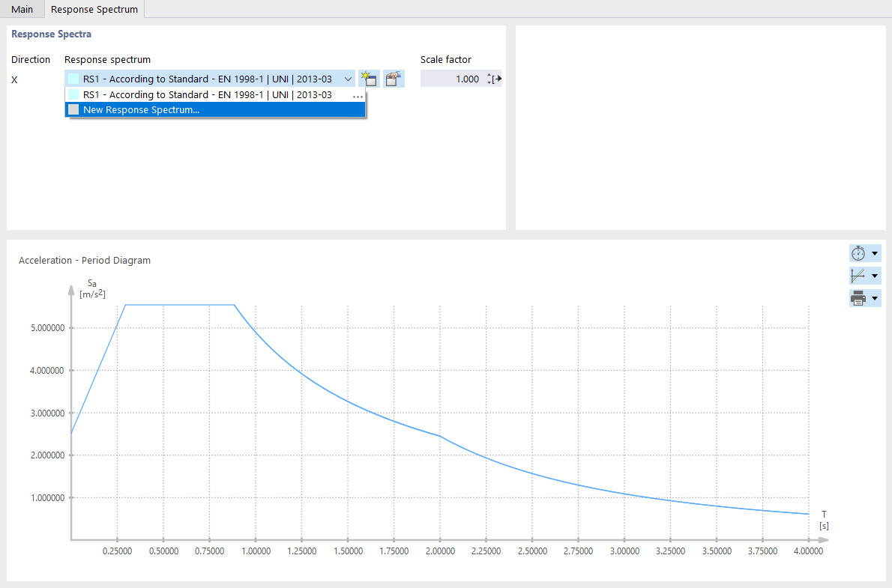Create a new response spectrum via star icon
Screen dimensions: 892x588
coord(370,79)
